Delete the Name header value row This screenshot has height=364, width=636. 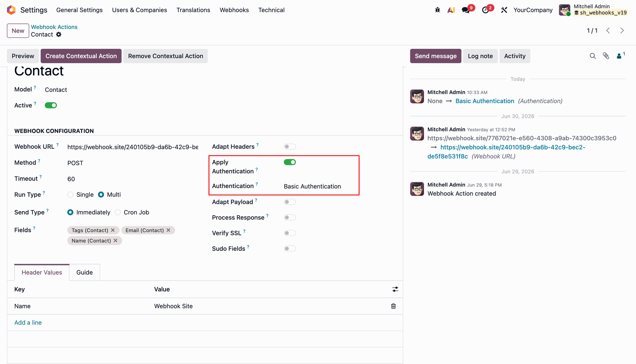tap(393, 306)
